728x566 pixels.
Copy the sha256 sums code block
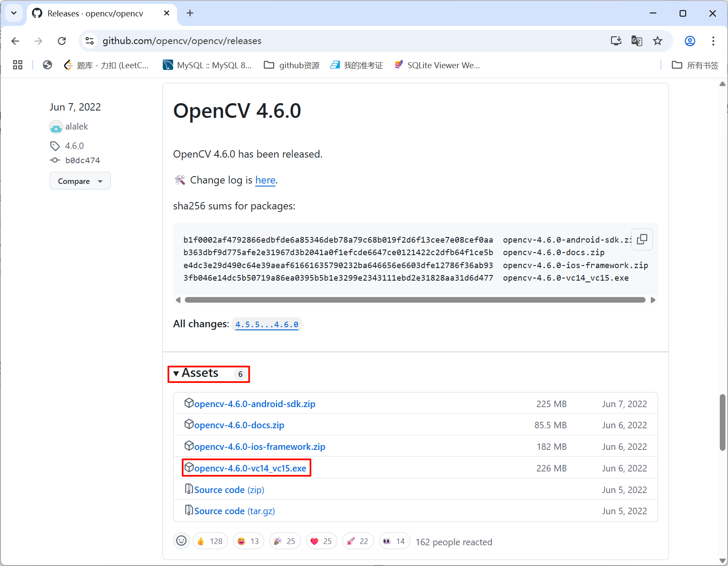click(x=642, y=239)
